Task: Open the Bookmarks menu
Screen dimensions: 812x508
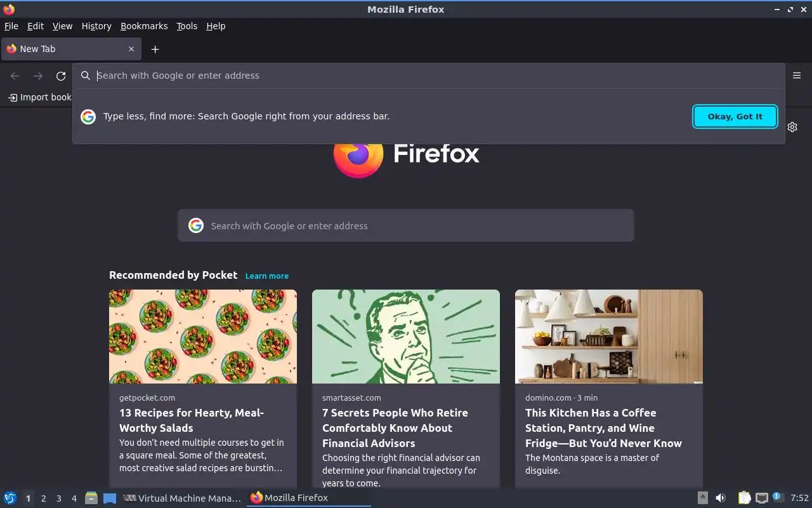Action: (144, 26)
